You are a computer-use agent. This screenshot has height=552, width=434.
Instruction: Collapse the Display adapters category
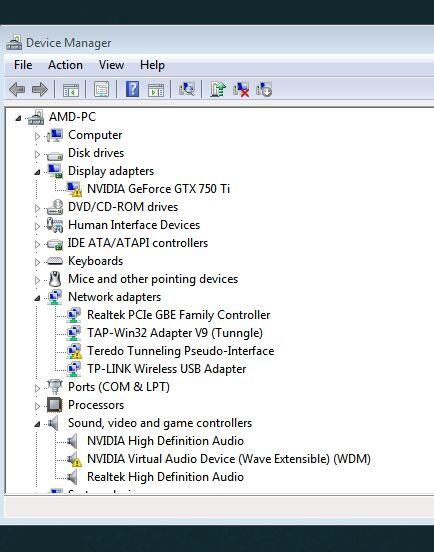pyautogui.click(x=37, y=172)
